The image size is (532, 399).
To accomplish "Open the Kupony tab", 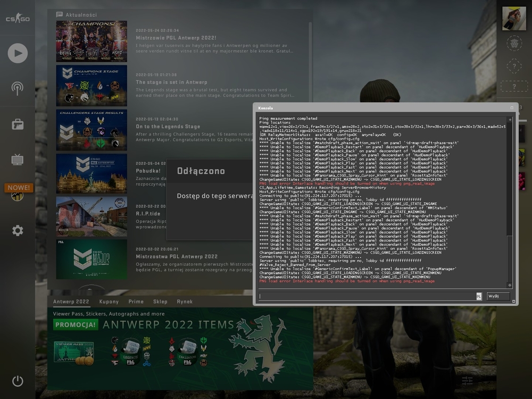I will click(109, 302).
